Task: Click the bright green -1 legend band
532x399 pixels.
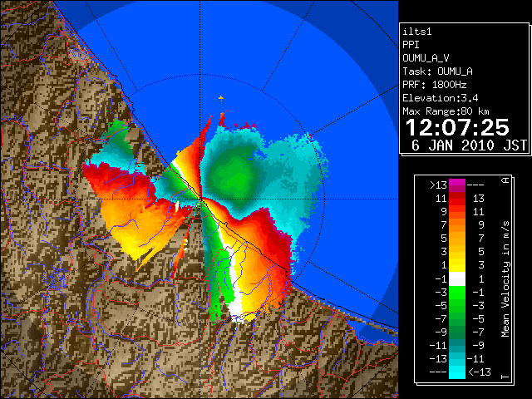Action: [457, 293]
